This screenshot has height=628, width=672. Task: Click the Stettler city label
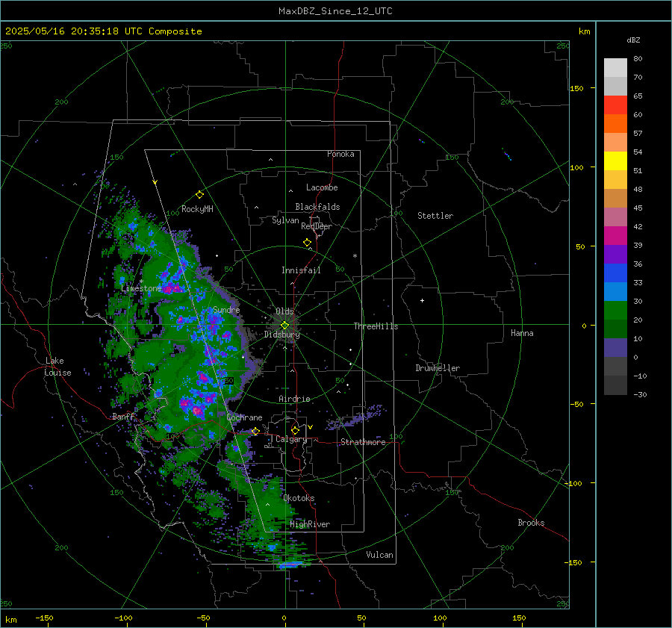(x=435, y=216)
